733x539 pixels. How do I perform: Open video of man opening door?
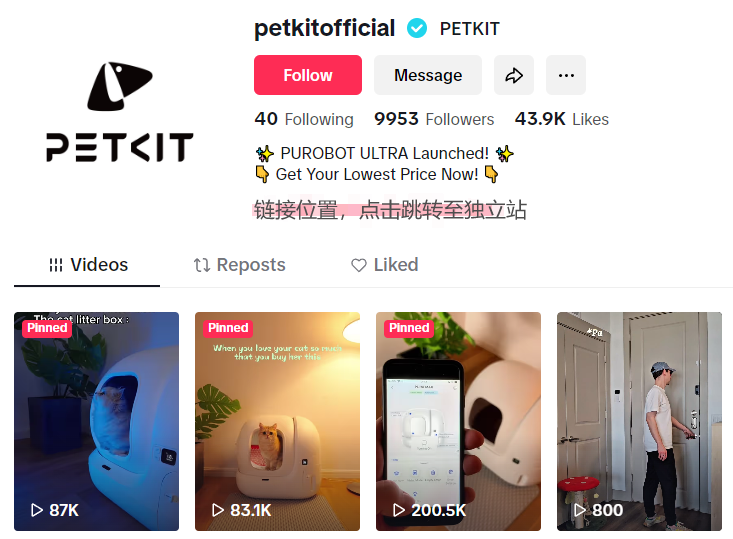(639, 421)
